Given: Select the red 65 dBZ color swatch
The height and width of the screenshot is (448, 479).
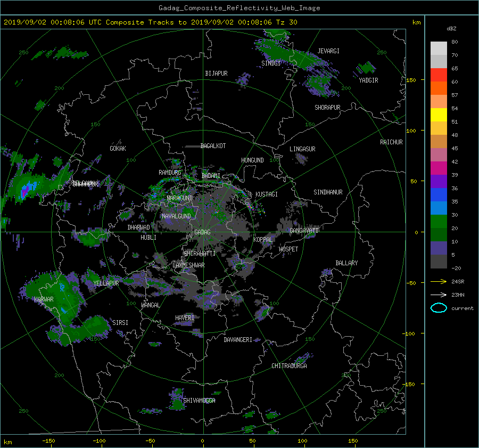Looking at the screenshot, I should [439, 75].
